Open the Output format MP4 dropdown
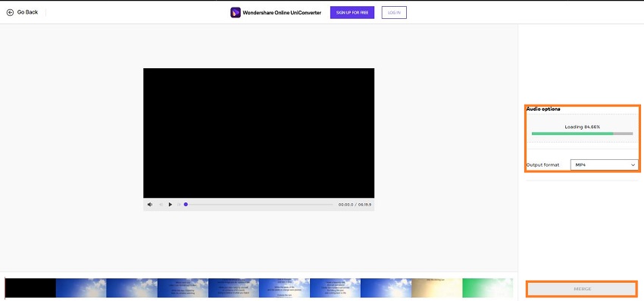The image size is (644, 301). (604, 165)
